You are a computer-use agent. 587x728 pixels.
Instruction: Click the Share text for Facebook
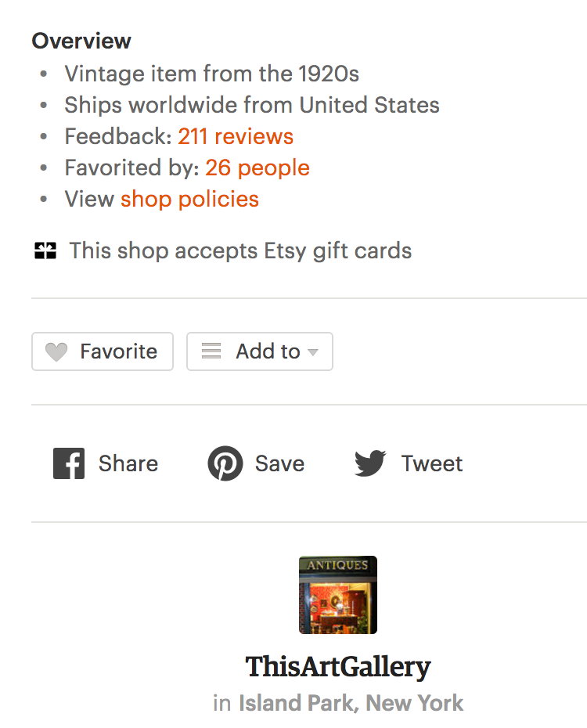pos(128,463)
